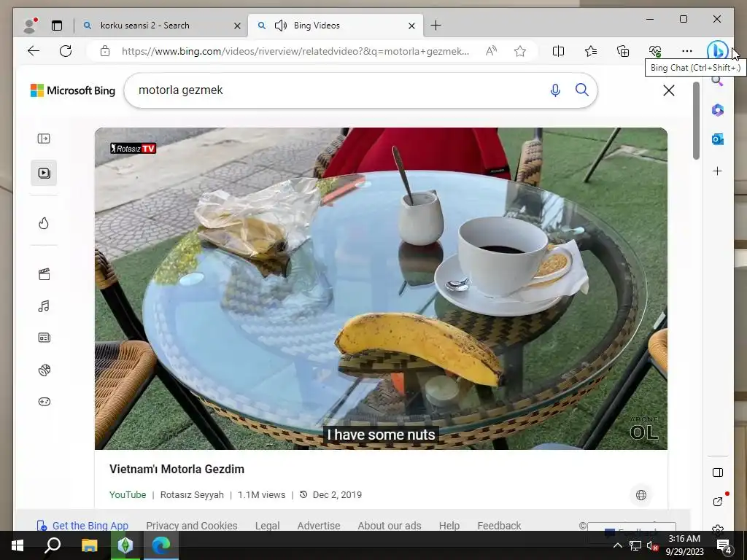The height and width of the screenshot is (560, 747).
Task: Open trending videos flame icon
Action: coord(44,223)
